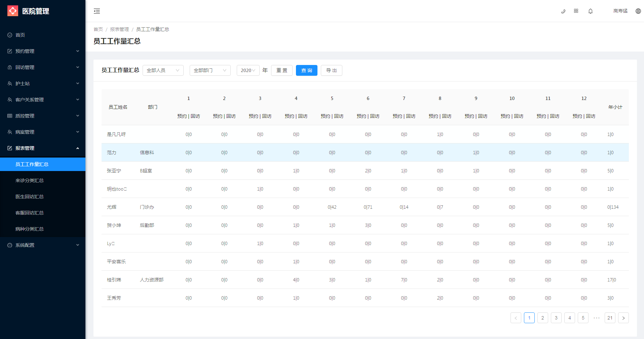The height and width of the screenshot is (339, 644).
Task: Select 病种分类汇总 in the sidebar
Action: click(43, 229)
